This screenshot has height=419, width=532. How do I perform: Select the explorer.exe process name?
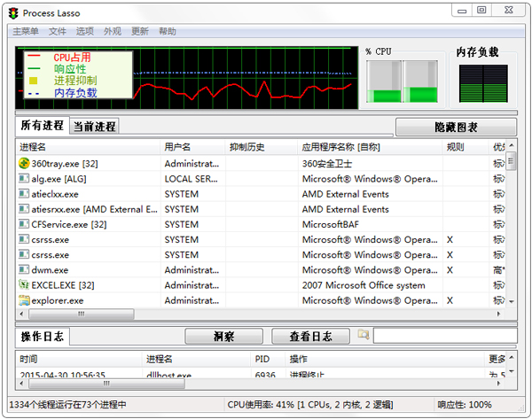tap(58, 300)
